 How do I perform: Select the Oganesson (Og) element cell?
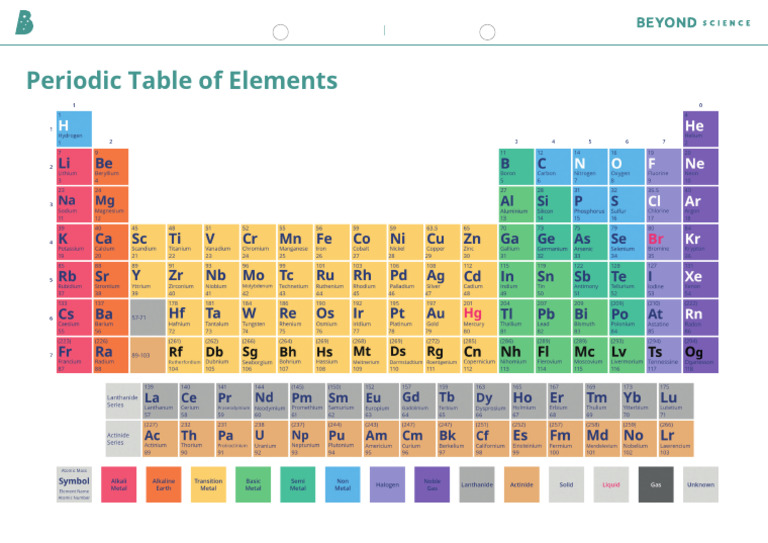(700, 355)
